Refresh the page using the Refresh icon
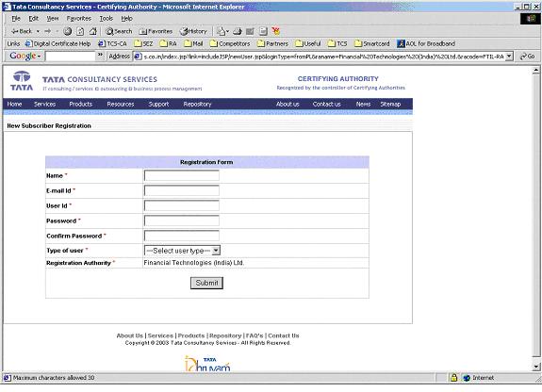The height and width of the screenshot is (392, 542). pos(80,31)
